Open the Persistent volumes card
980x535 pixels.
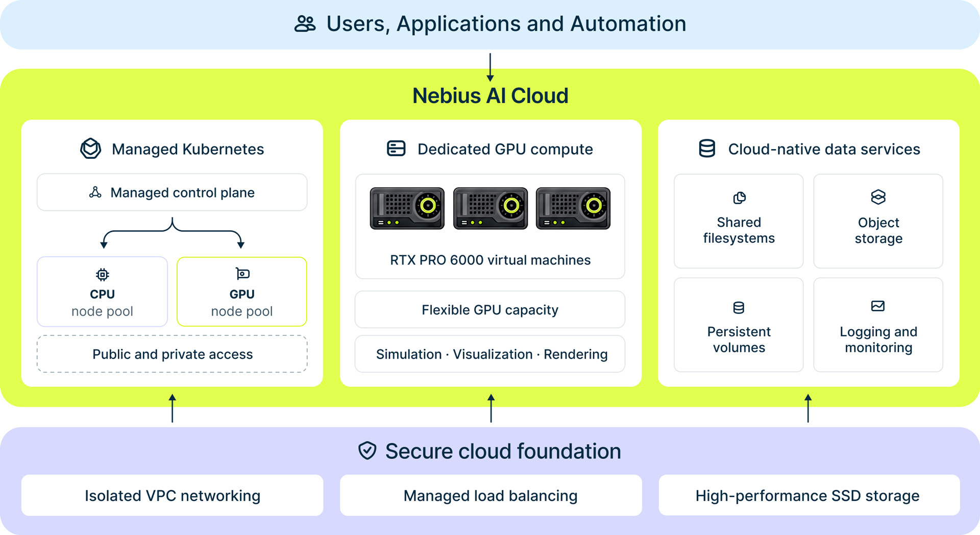pos(739,325)
